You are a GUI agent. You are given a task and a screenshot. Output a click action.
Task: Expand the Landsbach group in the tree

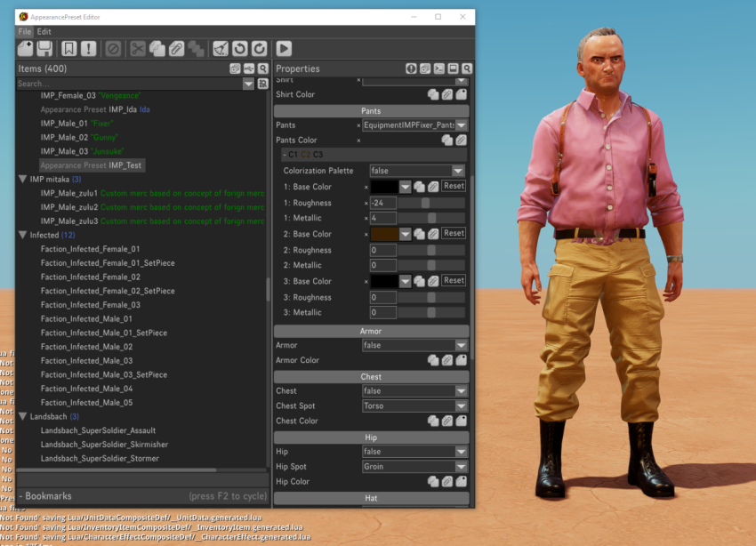point(24,415)
